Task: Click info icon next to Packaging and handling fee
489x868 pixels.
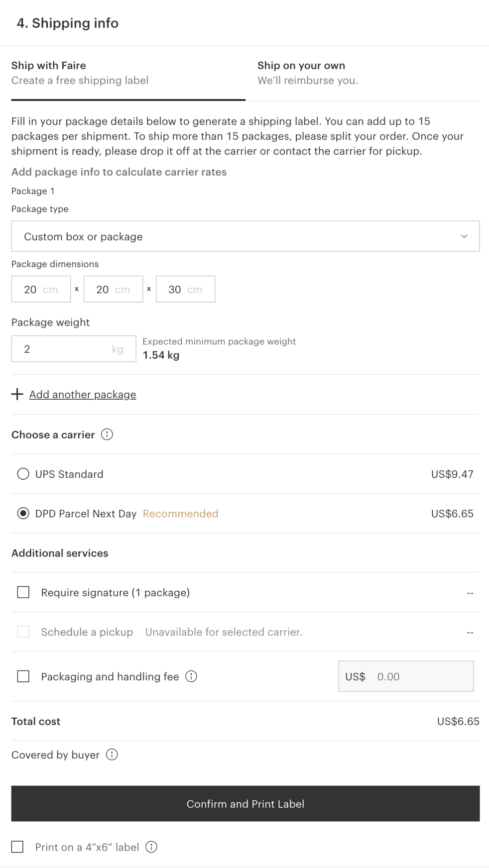Action: pos(191,676)
